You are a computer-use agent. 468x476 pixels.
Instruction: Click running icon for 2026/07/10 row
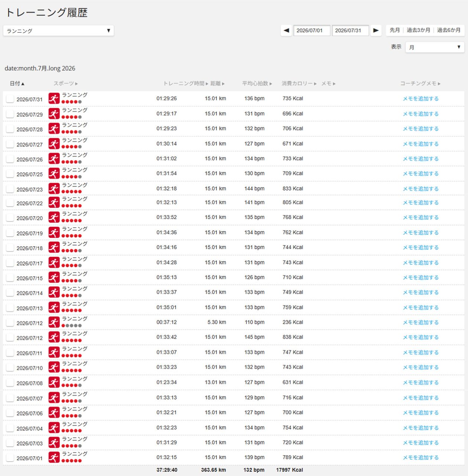click(x=54, y=367)
